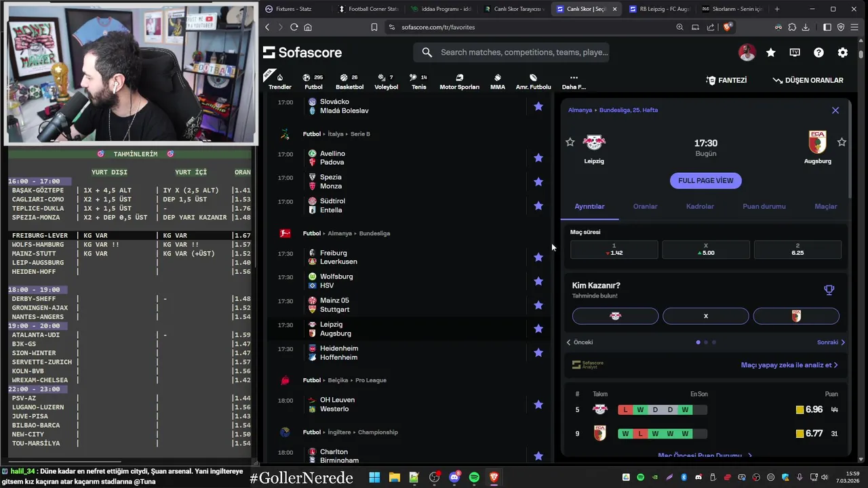
Task: Unfavorite the Slovácko - Mladá Boleslav match
Action: coord(538,106)
